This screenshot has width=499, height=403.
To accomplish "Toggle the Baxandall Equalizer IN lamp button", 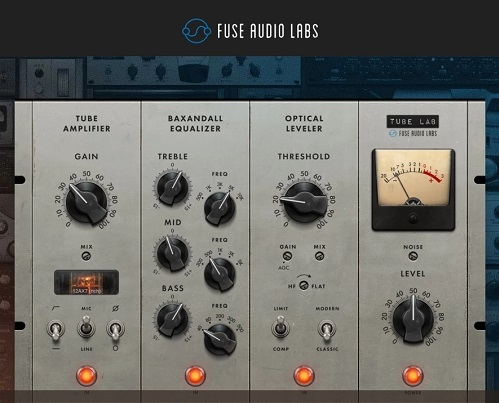I will point(195,376).
